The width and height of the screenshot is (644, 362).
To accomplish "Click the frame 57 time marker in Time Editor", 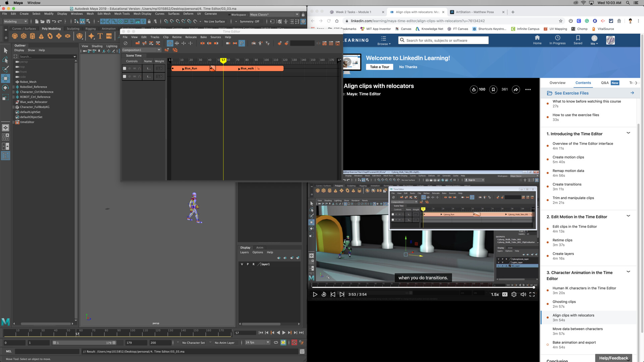I will (223, 60).
